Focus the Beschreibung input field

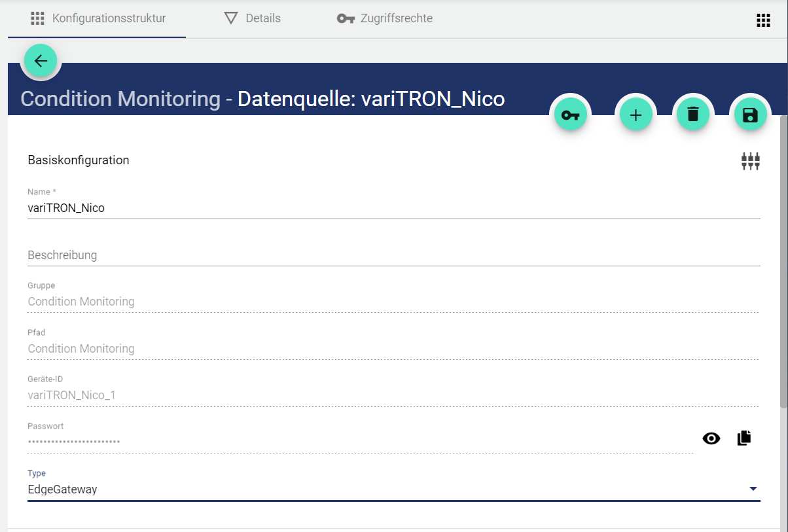pyautogui.click(x=393, y=255)
